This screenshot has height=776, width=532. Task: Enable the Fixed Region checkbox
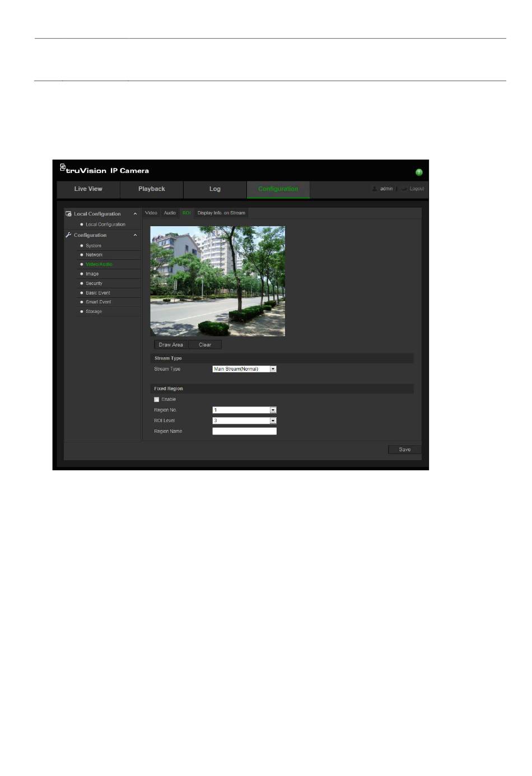[157, 400]
